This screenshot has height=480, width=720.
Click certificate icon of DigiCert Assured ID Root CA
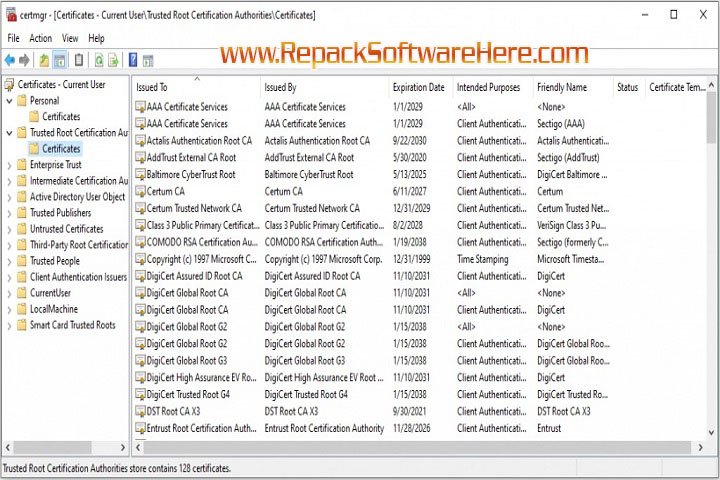140,276
